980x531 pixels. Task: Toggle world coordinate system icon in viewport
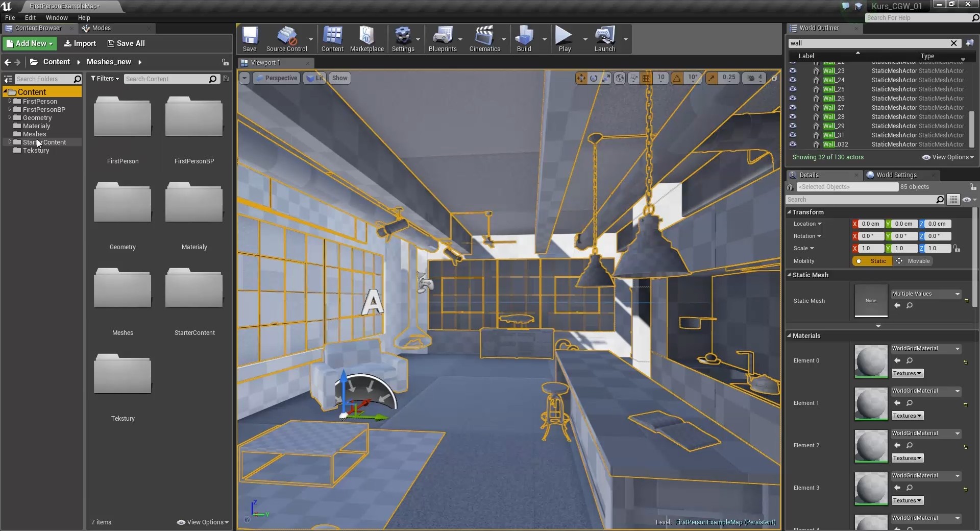click(x=619, y=78)
